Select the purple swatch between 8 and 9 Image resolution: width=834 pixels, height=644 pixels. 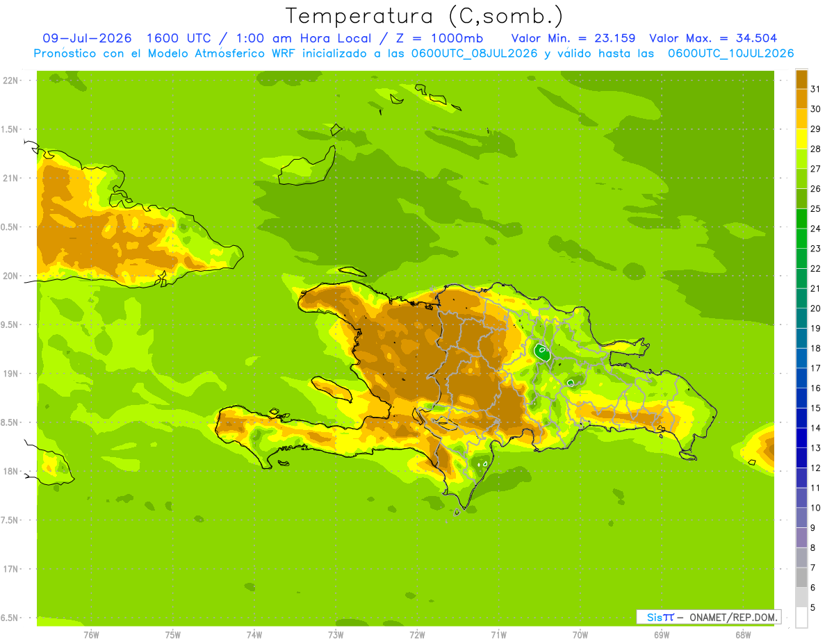click(801, 538)
